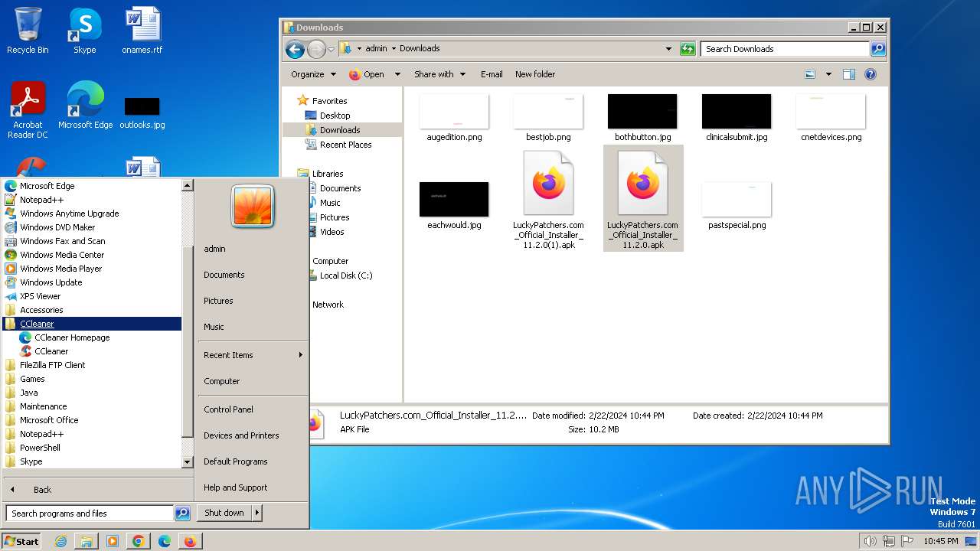980x551 pixels.
Task: Click the Start menu search magnifier button
Action: click(182, 514)
